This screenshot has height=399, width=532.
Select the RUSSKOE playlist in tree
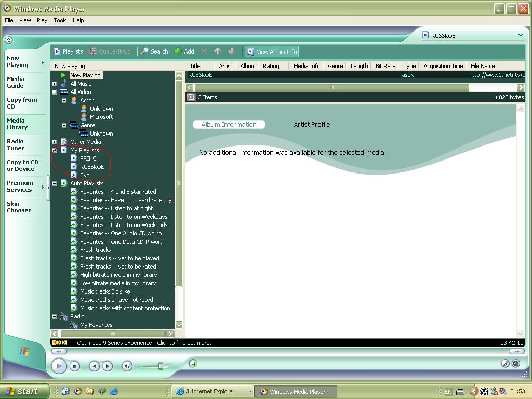[x=92, y=167]
